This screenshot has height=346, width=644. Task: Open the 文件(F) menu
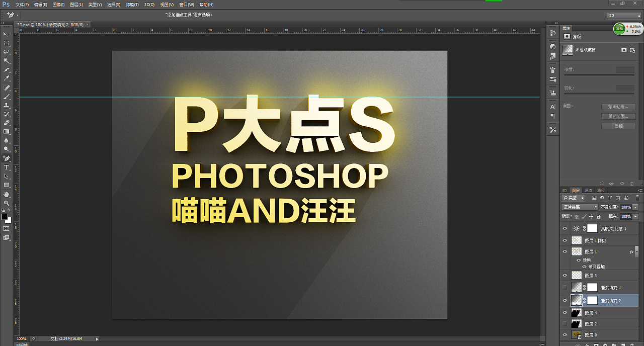(22, 5)
